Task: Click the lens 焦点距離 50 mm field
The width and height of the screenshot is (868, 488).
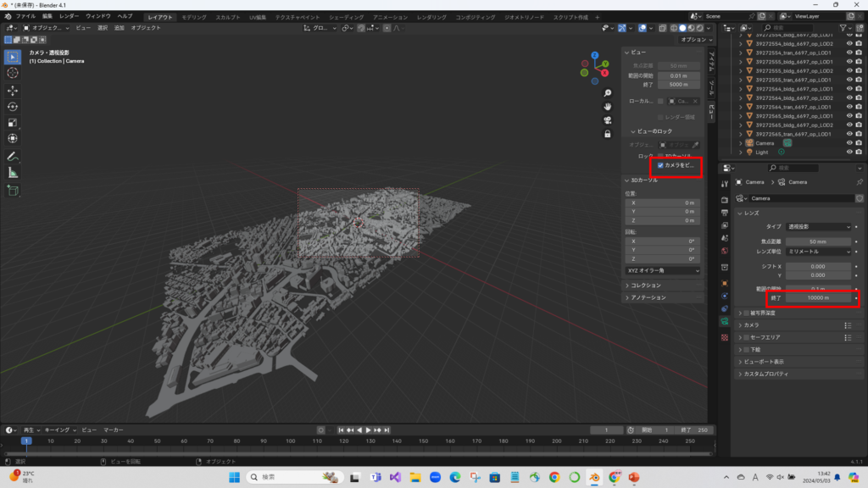Action: pos(818,241)
